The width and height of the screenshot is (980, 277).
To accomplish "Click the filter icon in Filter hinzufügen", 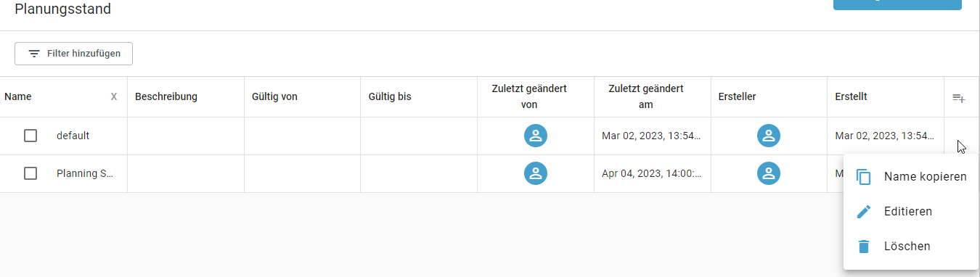I will pyautogui.click(x=34, y=54).
